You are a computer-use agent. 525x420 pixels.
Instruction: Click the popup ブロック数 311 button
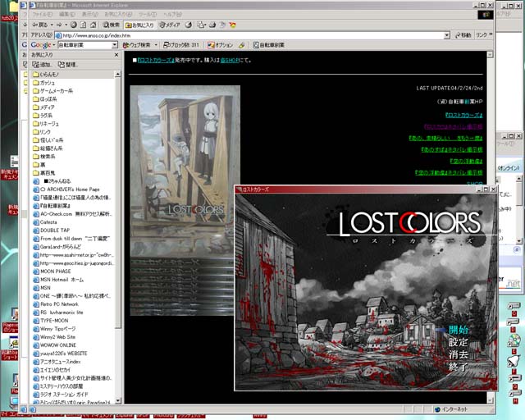tap(181, 45)
